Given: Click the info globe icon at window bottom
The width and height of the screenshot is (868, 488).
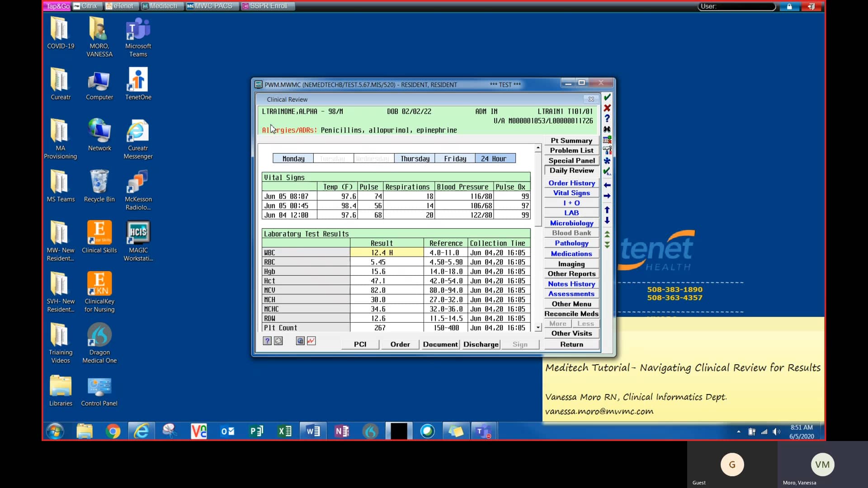Looking at the screenshot, I should 300,341.
